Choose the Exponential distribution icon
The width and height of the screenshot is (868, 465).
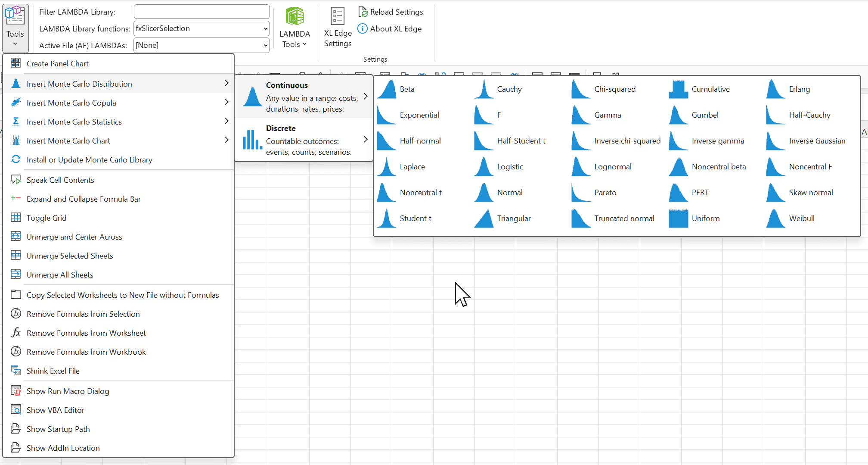point(387,115)
